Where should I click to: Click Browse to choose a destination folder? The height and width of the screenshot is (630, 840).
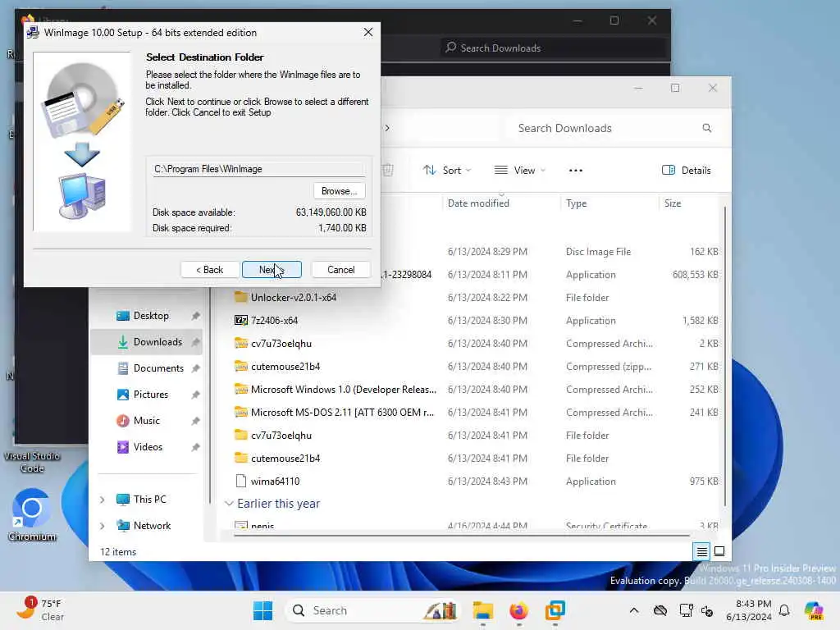click(x=339, y=190)
